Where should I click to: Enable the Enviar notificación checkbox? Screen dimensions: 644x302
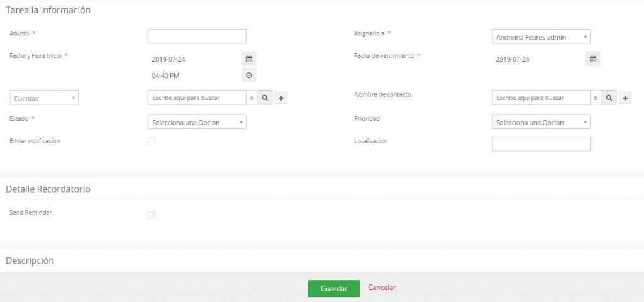point(151,142)
